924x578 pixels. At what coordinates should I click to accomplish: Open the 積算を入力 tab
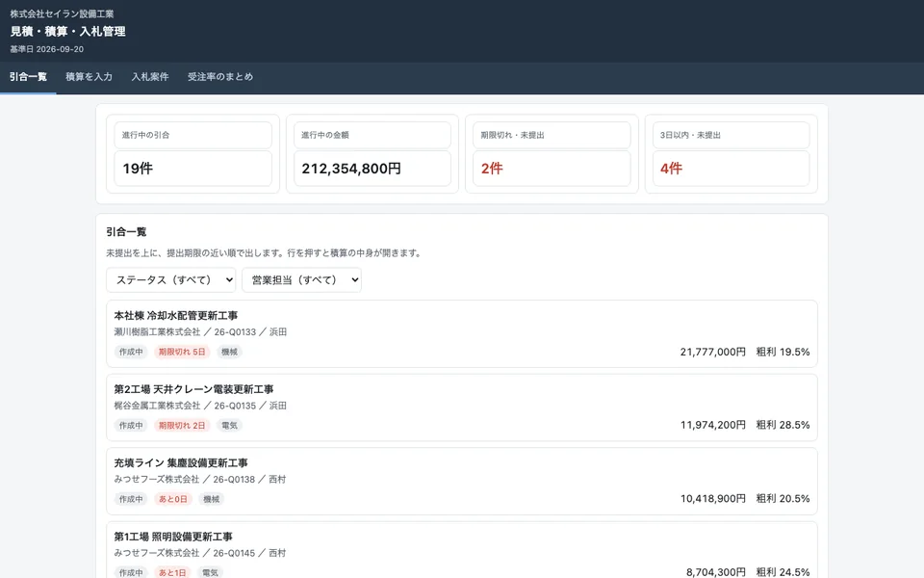click(x=89, y=77)
